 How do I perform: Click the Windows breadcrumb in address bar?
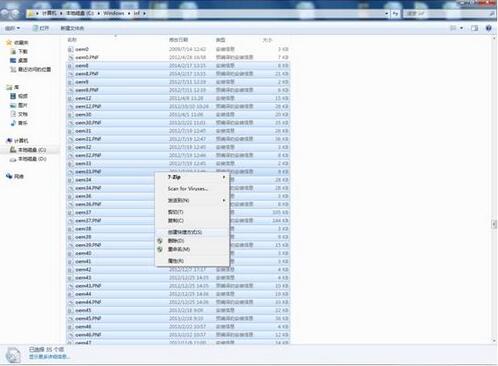pos(113,13)
